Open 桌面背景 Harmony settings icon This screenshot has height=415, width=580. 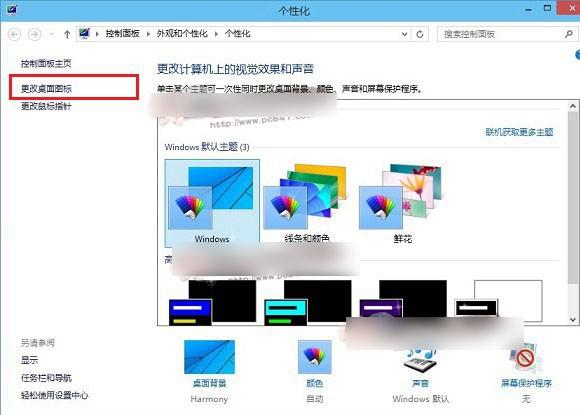pyautogui.click(x=209, y=357)
